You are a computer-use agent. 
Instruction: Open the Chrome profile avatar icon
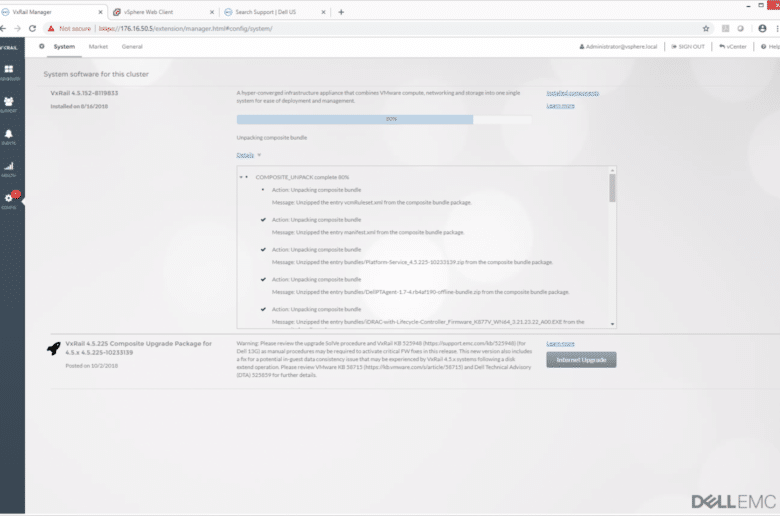(762, 28)
